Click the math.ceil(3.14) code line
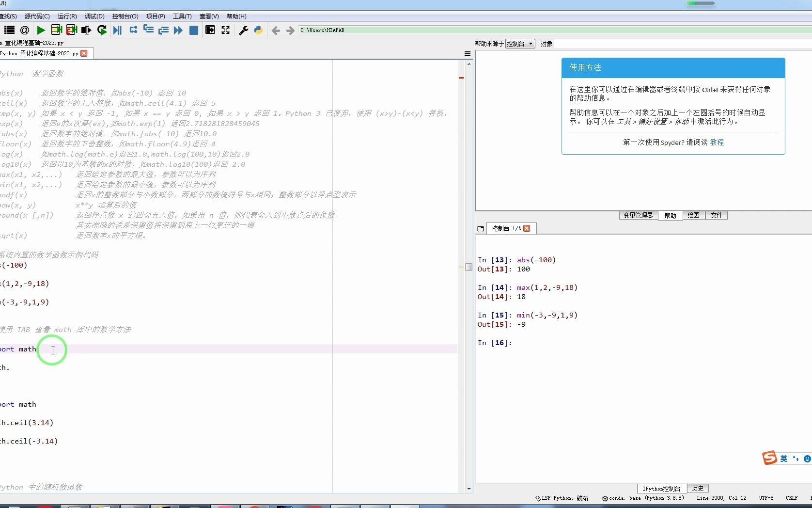 [x=27, y=423]
